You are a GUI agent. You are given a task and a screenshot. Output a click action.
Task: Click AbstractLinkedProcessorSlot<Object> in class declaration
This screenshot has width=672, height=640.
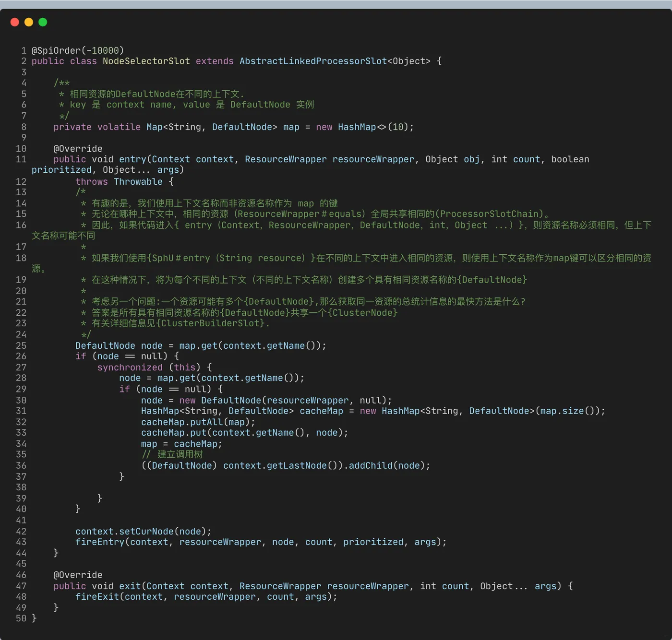(335, 61)
